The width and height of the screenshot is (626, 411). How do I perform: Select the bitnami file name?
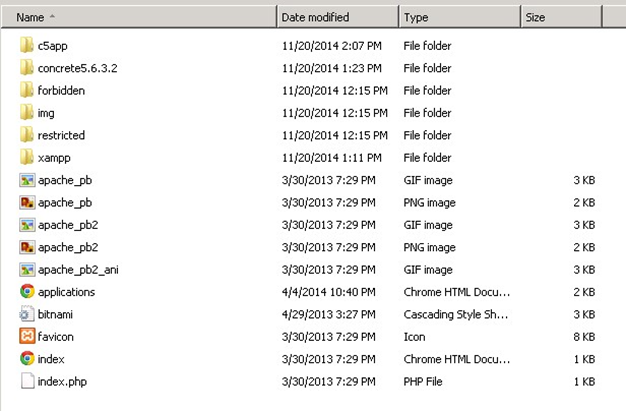click(x=56, y=314)
